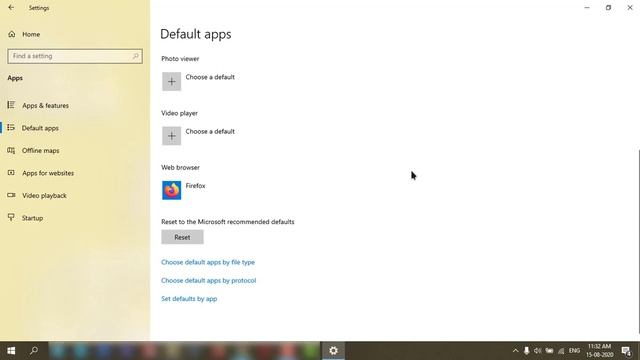Open Apps & features page
640x360 pixels.
click(45, 105)
